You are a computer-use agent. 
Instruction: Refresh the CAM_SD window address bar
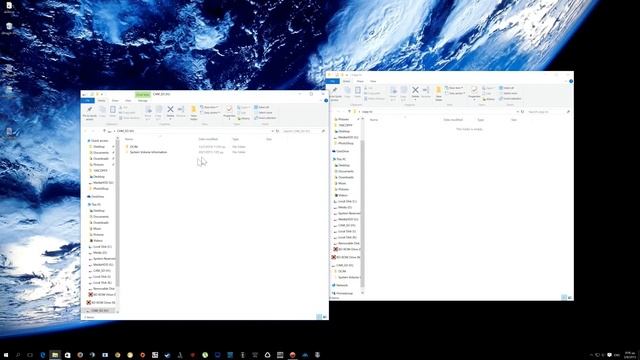pos(278,131)
